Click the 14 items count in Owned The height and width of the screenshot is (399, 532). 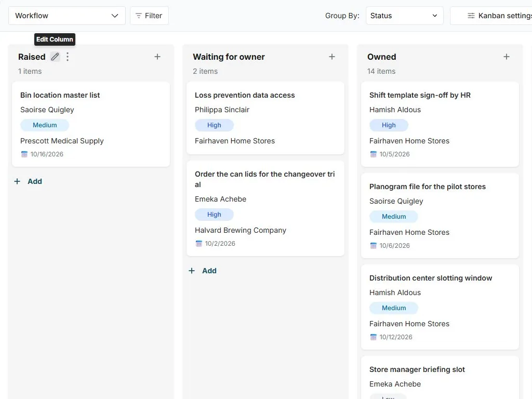(x=381, y=71)
